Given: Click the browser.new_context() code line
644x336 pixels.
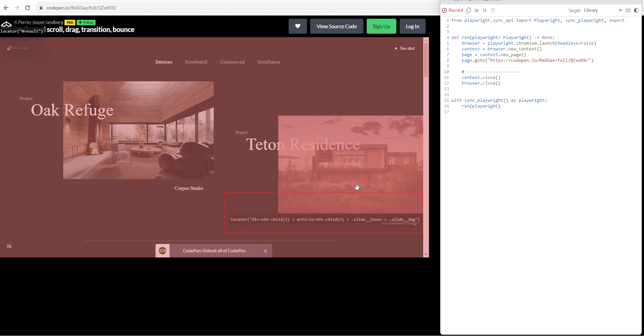Looking at the screenshot, I should [502, 49].
